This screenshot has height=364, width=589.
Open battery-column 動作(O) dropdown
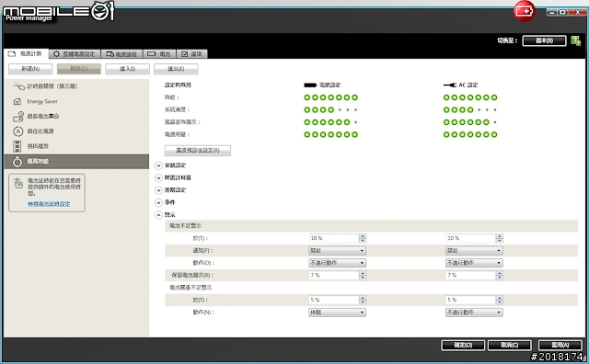tap(337, 263)
